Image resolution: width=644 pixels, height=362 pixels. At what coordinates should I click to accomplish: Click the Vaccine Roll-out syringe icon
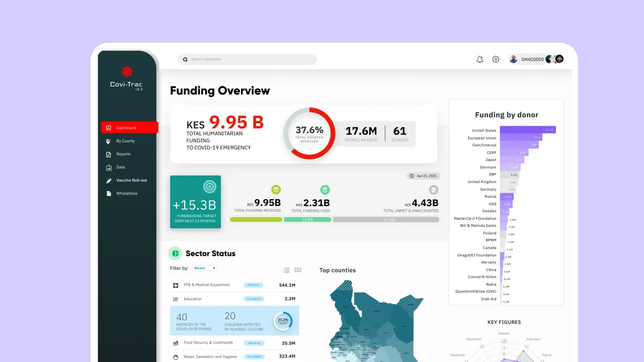(x=108, y=180)
